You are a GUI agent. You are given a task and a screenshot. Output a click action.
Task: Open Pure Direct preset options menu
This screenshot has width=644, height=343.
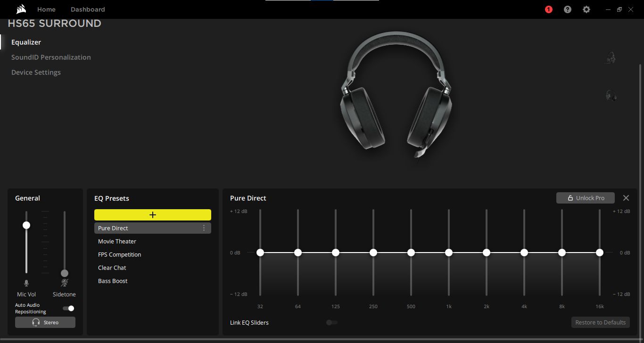(204, 228)
